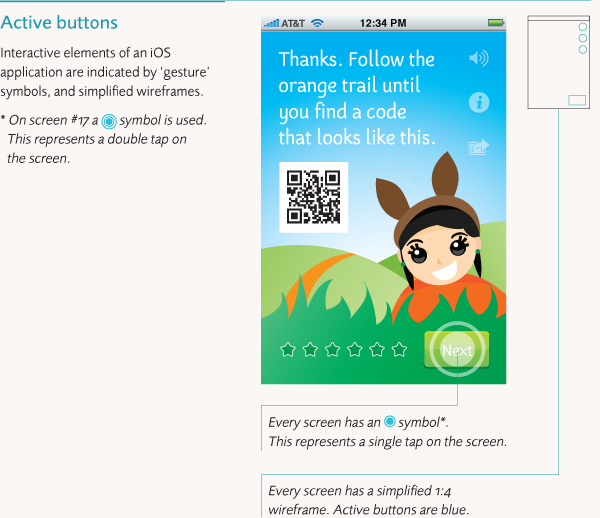Click the blue rectangle in the wireframe
600x518 pixels.
coord(577,100)
